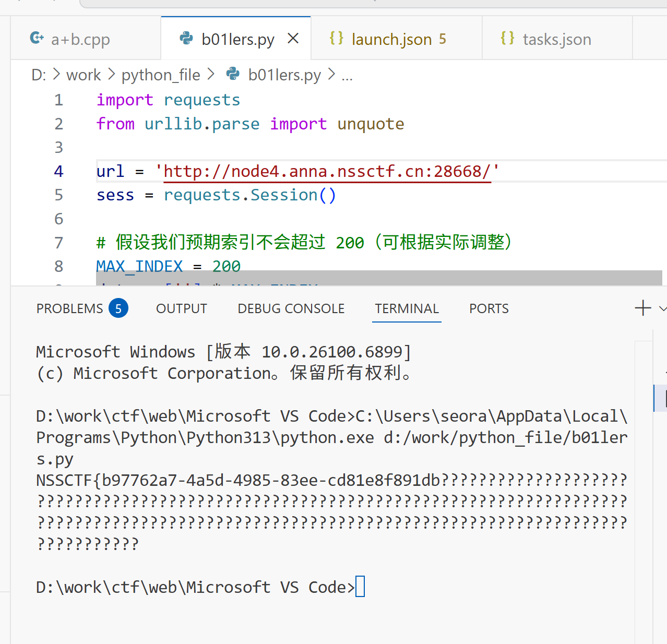Screen dimensions: 667x644
Task: Close the b01lers.py tab
Action: click(x=293, y=38)
